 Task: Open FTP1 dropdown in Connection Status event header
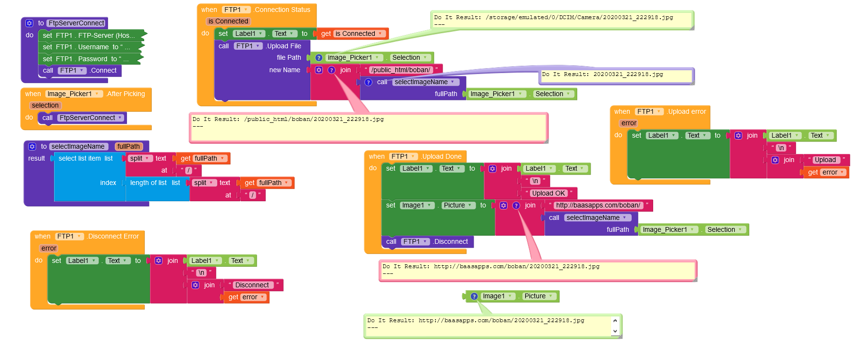pos(236,10)
